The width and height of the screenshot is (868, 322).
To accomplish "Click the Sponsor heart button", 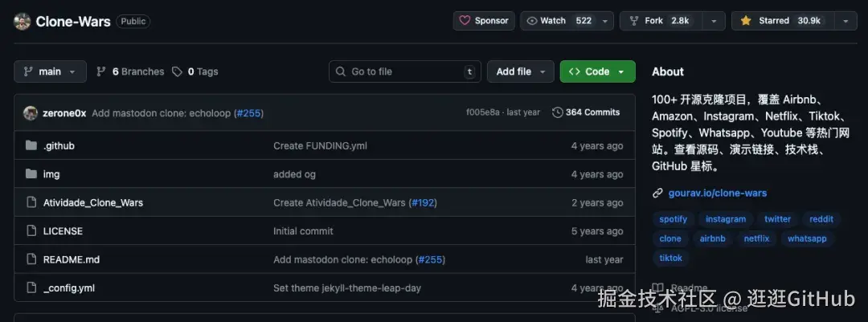I will (x=484, y=21).
